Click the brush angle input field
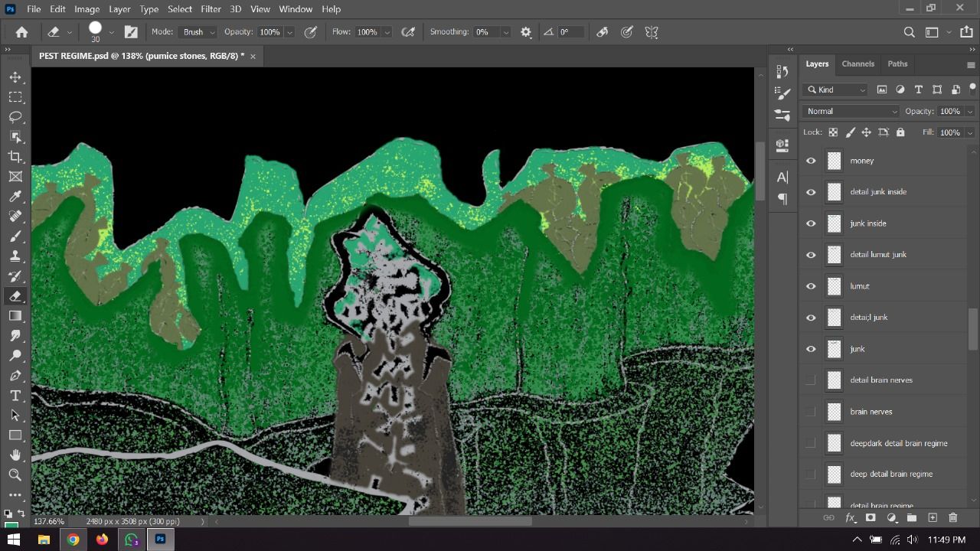980x551 pixels. [571, 32]
